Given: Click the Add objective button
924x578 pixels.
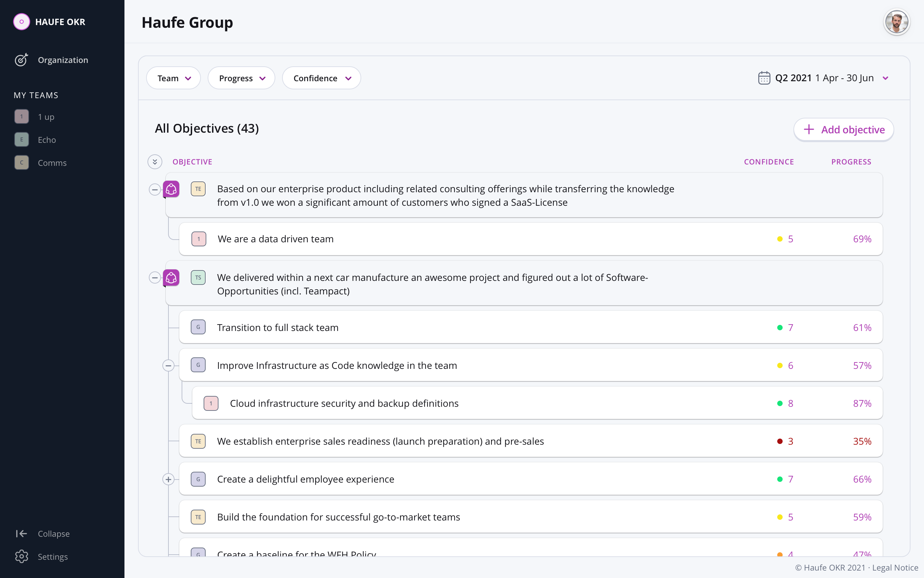Looking at the screenshot, I should (x=844, y=129).
